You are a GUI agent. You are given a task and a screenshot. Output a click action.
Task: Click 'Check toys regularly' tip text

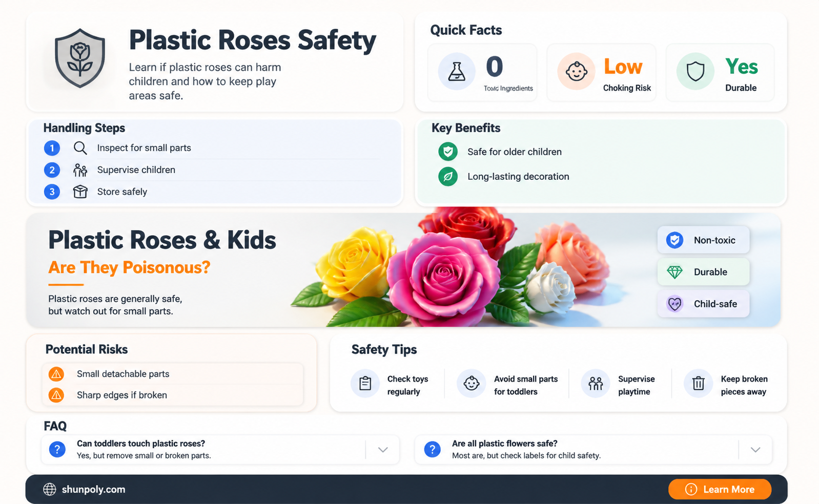[x=407, y=385]
